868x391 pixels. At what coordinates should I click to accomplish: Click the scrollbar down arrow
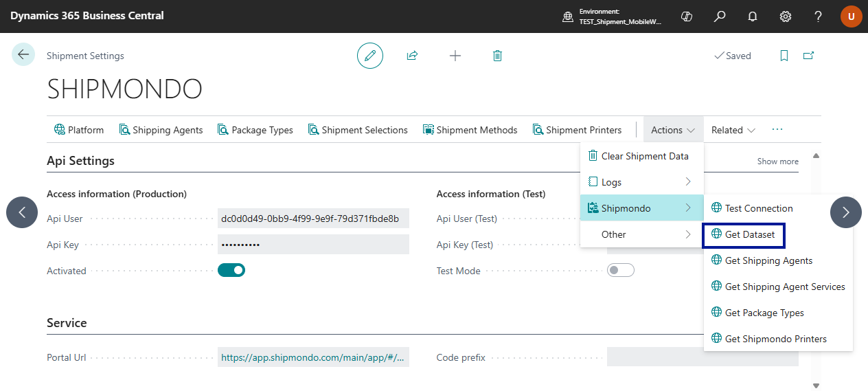coord(816,385)
